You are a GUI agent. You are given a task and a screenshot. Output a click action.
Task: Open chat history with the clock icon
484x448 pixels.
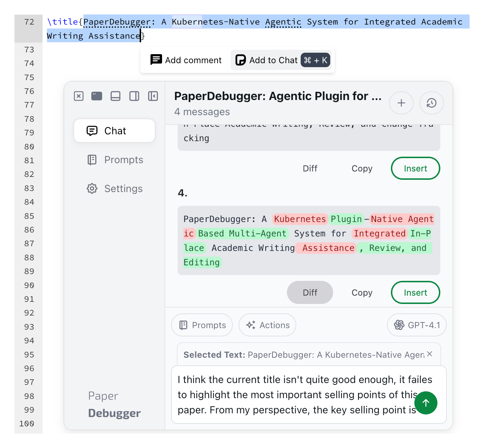[432, 103]
